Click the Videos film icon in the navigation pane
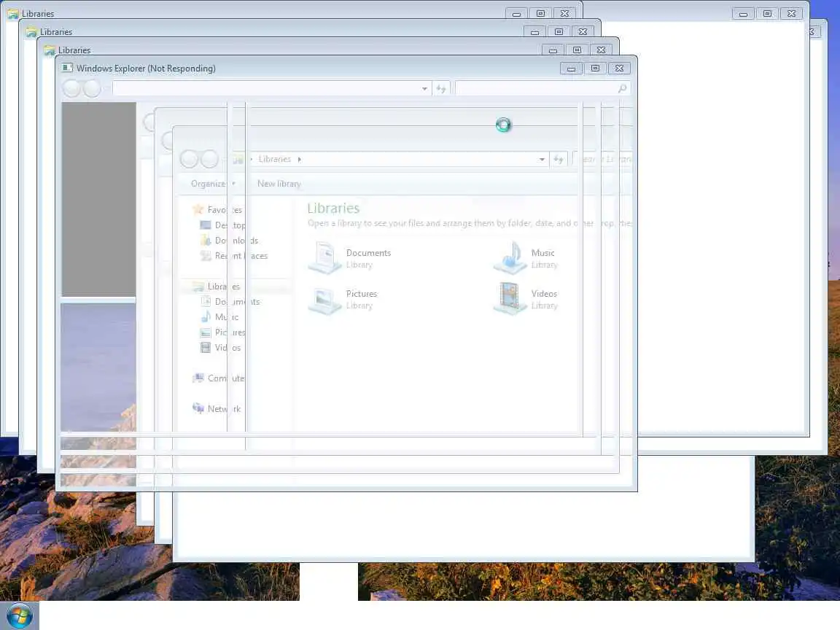 [206, 348]
